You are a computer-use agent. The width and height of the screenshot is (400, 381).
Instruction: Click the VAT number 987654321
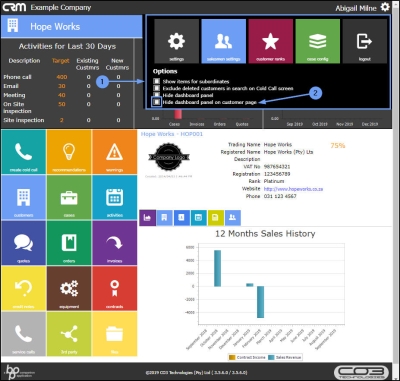277,167
